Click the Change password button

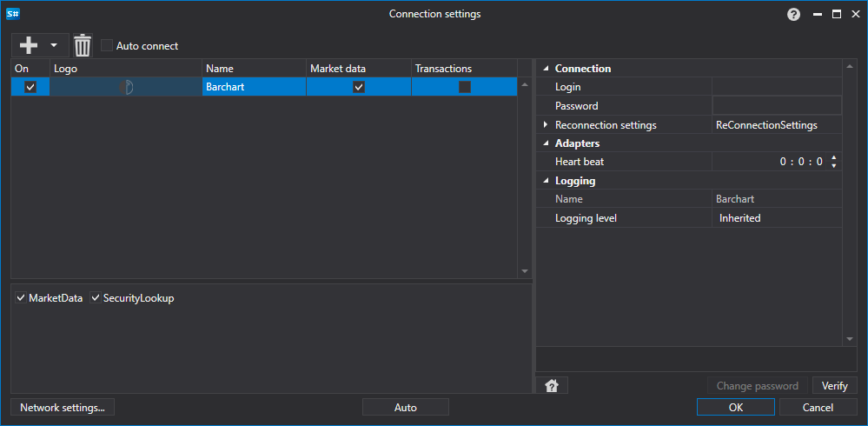(758, 385)
